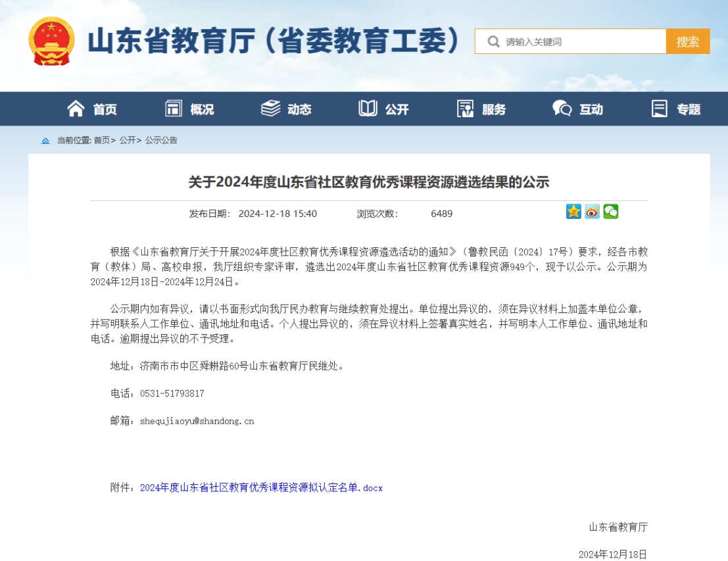728x561 pixels.
Task: Focus the 请输入关键词 search field
Action: (x=570, y=41)
